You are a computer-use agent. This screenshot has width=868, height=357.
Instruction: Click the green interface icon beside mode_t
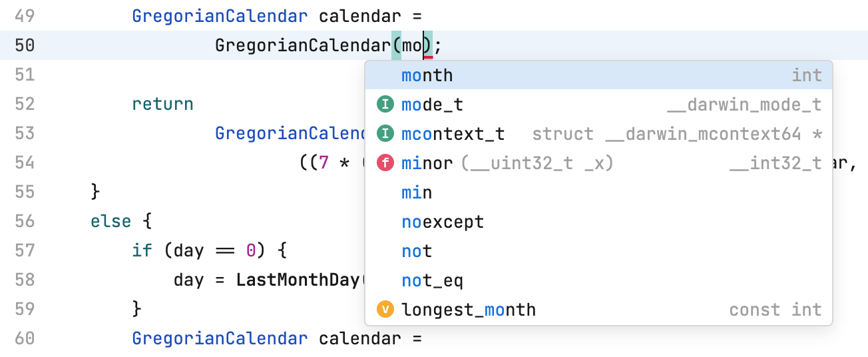385,105
